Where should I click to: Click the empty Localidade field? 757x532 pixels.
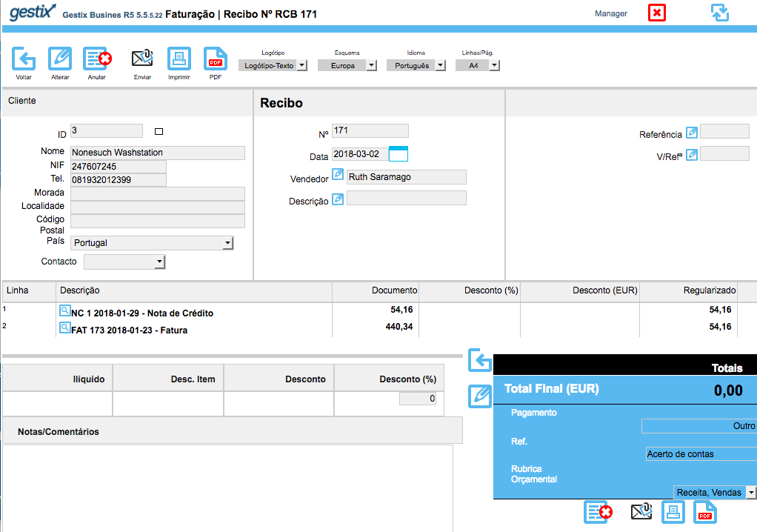(x=158, y=207)
